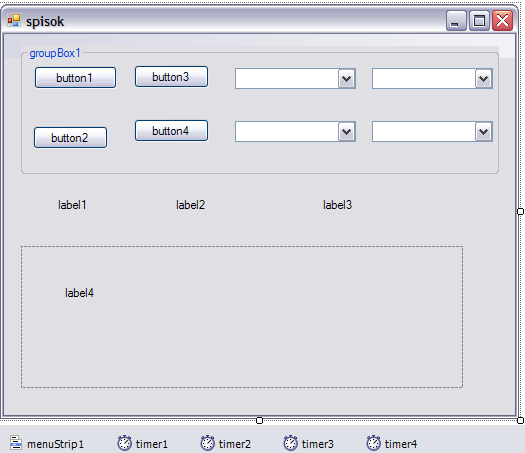Select the label4 text

pyautogui.click(x=79, y=293)
